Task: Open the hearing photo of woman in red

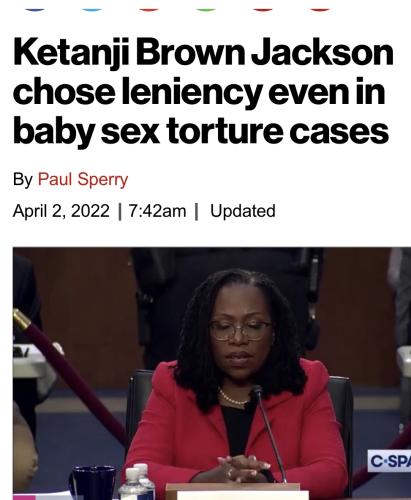Action: [x=212, y=373]
